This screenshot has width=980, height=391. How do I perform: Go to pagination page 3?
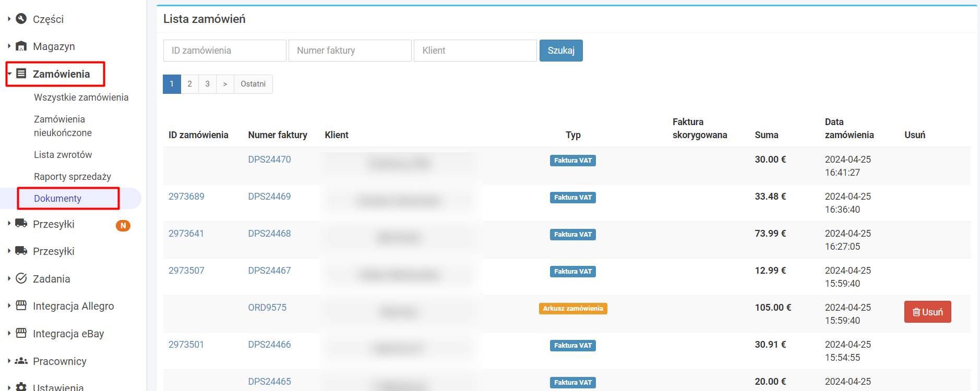[x=207, y=84]
